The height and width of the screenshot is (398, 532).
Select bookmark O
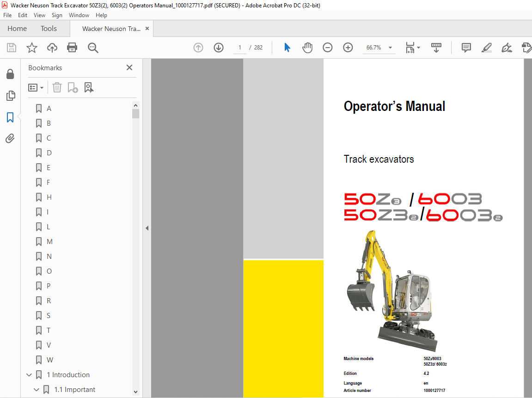49,271
